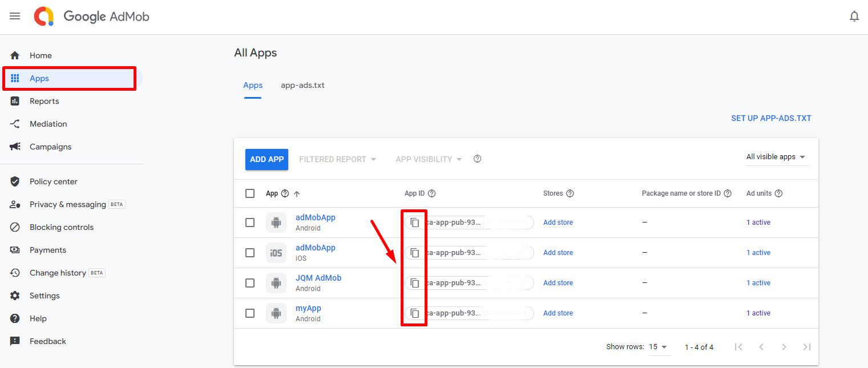This screenshot has width=868, height=368.
Task: Copy App ID of myApp
Action: pyautogui.click(x=415, y=313)
